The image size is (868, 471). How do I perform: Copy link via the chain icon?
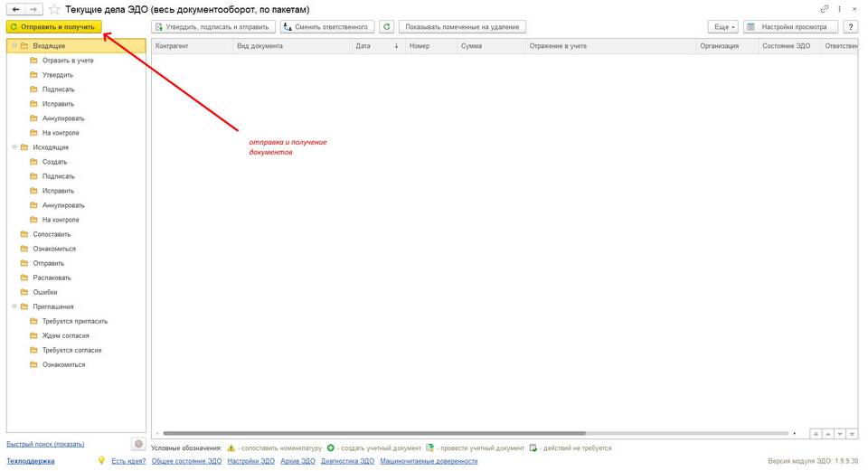[x=825, y=9]
